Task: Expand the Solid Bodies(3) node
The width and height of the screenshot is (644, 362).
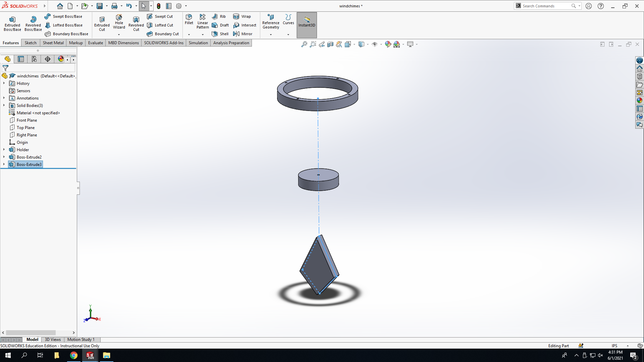Action: pos(4,106)
